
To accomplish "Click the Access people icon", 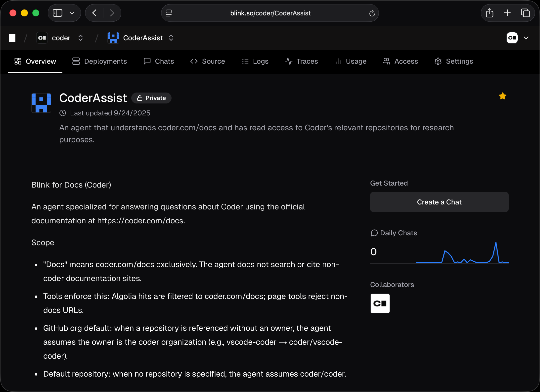I will (x=386, y=61).
